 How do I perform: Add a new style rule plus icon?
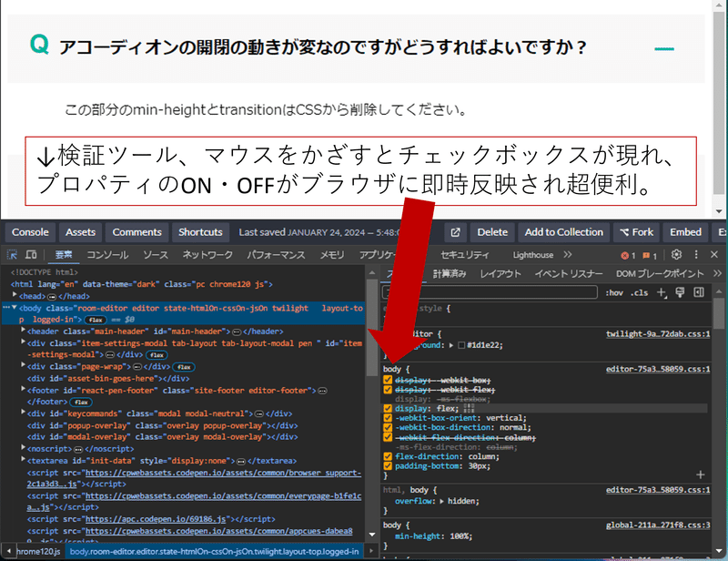click(662, 292)
